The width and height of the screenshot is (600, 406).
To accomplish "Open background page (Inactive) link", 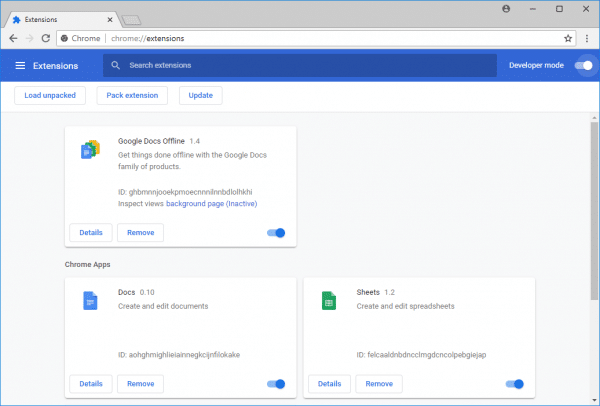I will [212, 204].
